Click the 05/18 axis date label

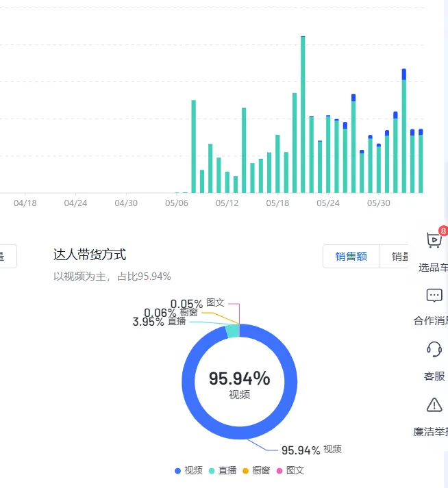pos(277,203)
